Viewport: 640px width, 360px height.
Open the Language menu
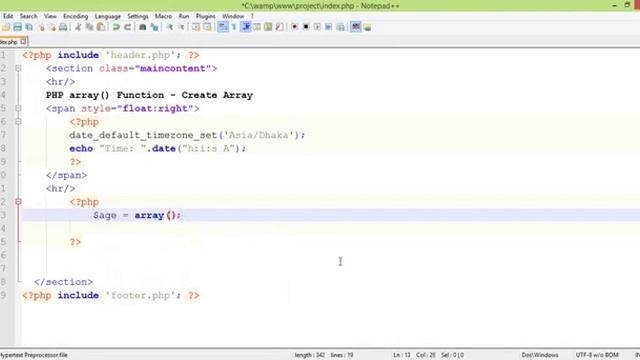click(108, 16)
